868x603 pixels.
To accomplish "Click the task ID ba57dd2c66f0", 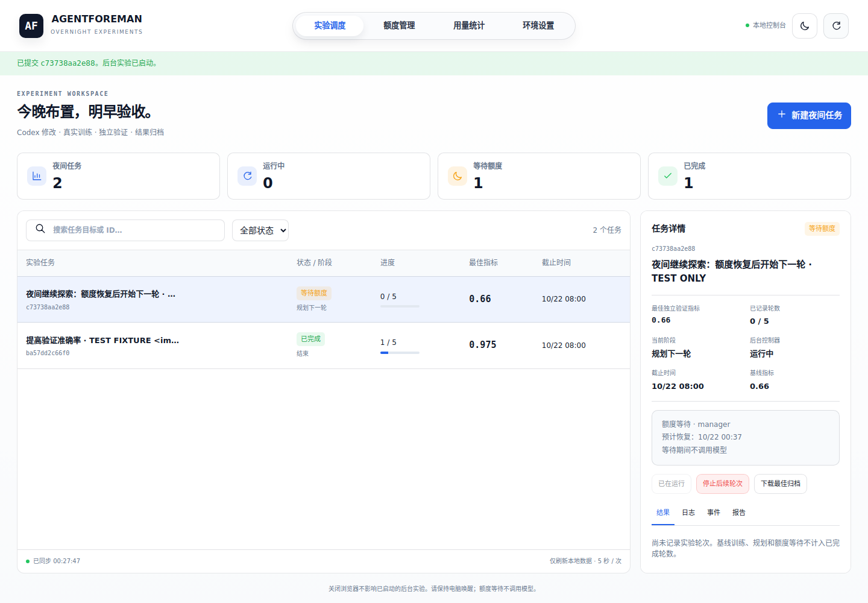I will tap(48, 353).
